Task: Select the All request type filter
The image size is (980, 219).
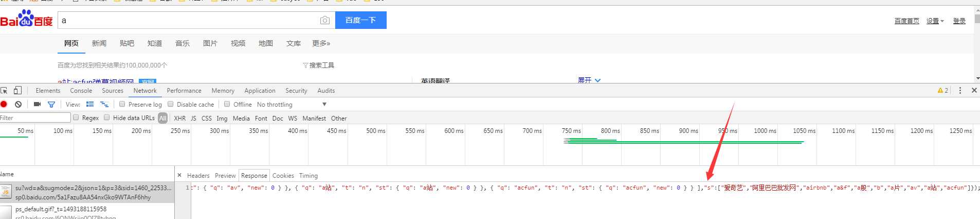Action: pyautogui.click(x=163, y=118)
